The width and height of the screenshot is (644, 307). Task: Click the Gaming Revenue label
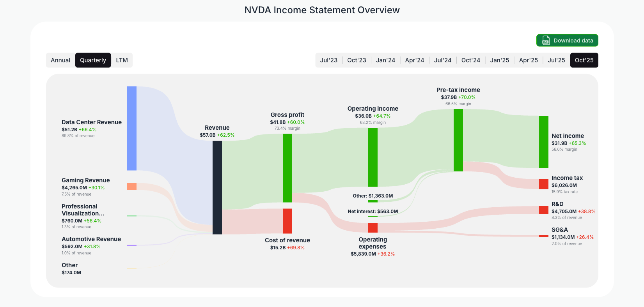pyautogui.click(x=86, y=180)
